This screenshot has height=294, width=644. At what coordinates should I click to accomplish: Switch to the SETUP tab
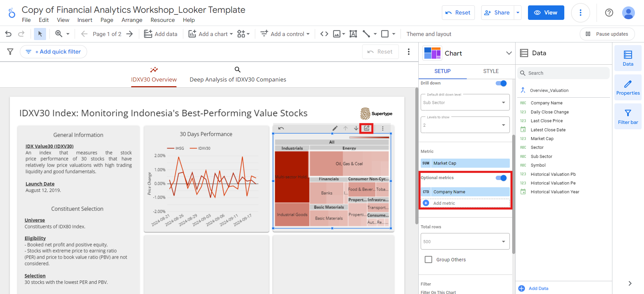443,71
